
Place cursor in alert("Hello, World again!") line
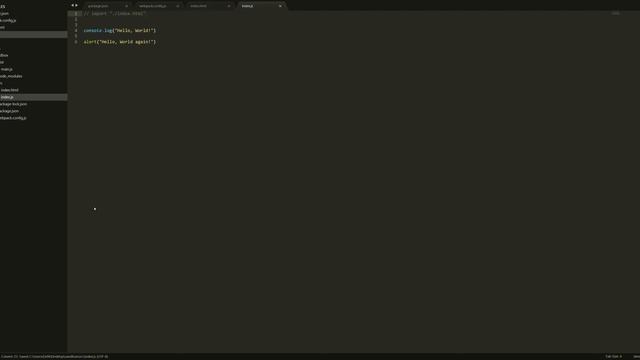(x=120, y=42)
